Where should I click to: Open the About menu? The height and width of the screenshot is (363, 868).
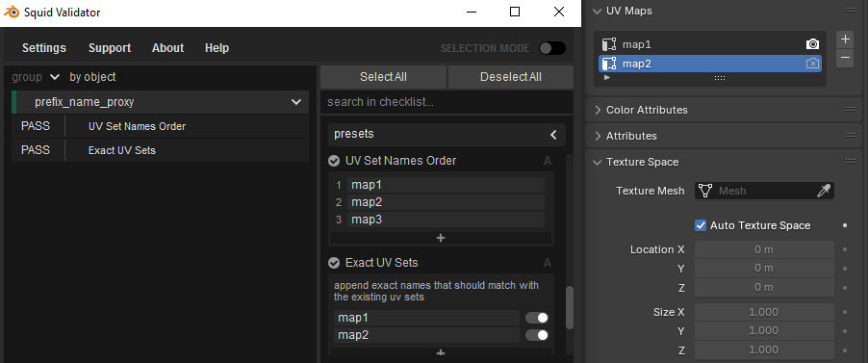[167, 48]
